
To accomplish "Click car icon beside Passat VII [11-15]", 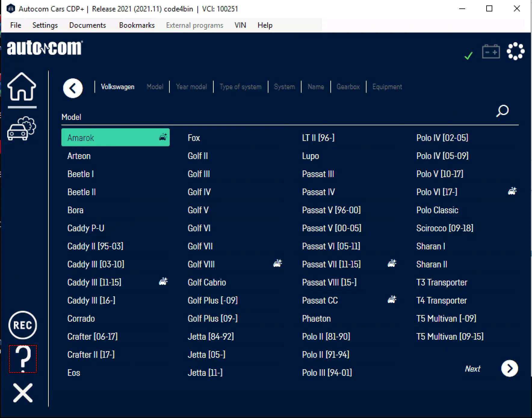I will point(392,264).
